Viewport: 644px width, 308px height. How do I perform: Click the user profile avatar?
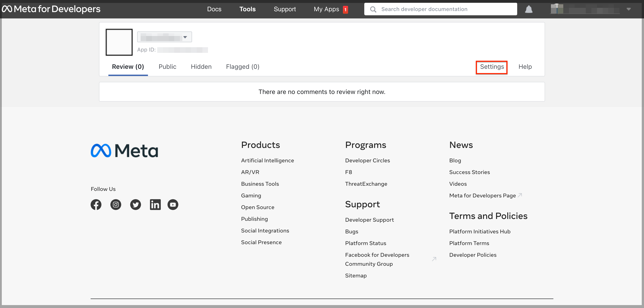pos(557,9)
